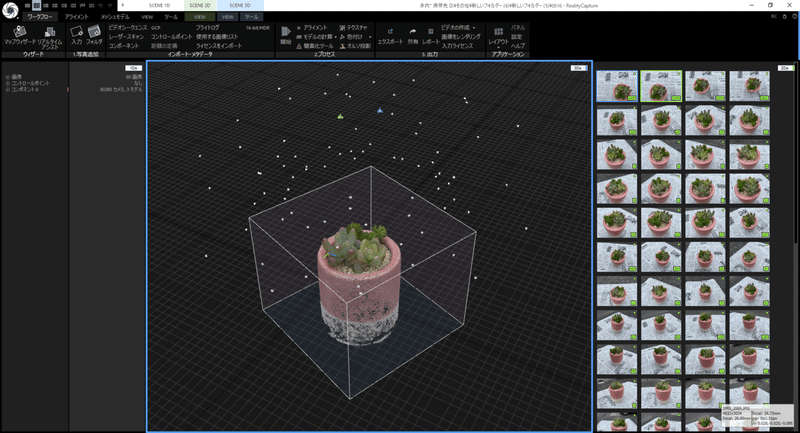Open the Mesh Model (メッシュモデル) ribbon tab
Image resolution: width=800 pixels, height=433 pixels.
pyautogui.click(x=115, y=17)
